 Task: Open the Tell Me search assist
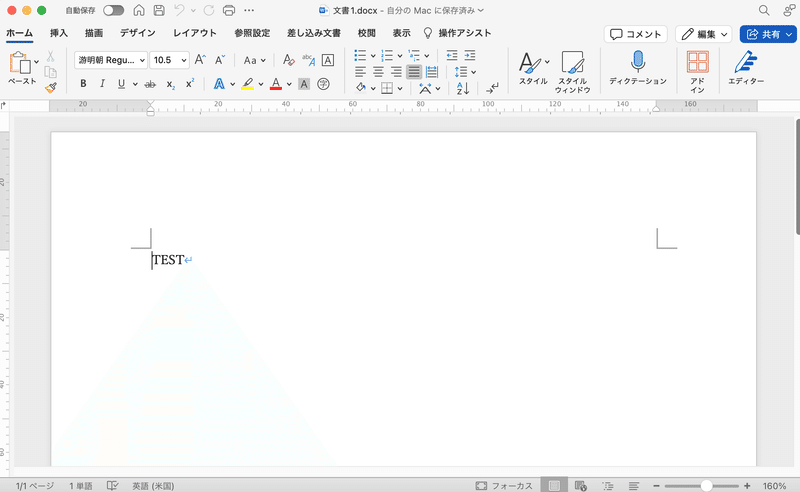(458, 33)
